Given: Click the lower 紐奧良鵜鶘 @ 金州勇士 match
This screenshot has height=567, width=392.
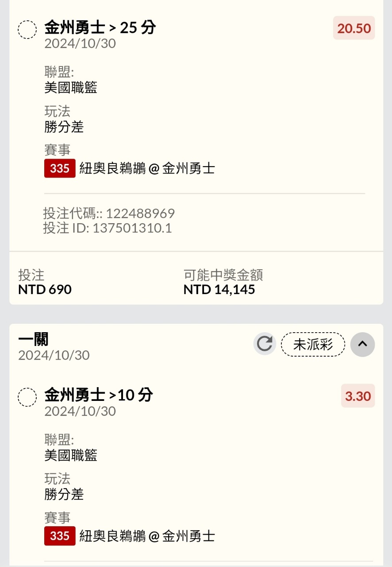Looking at the screenshot, I should coord(147,536).
